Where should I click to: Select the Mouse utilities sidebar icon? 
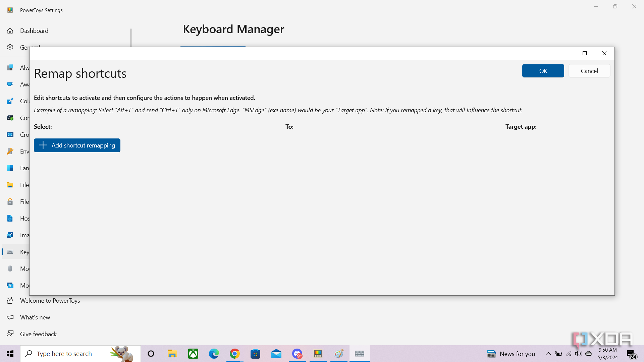point(10,268)
